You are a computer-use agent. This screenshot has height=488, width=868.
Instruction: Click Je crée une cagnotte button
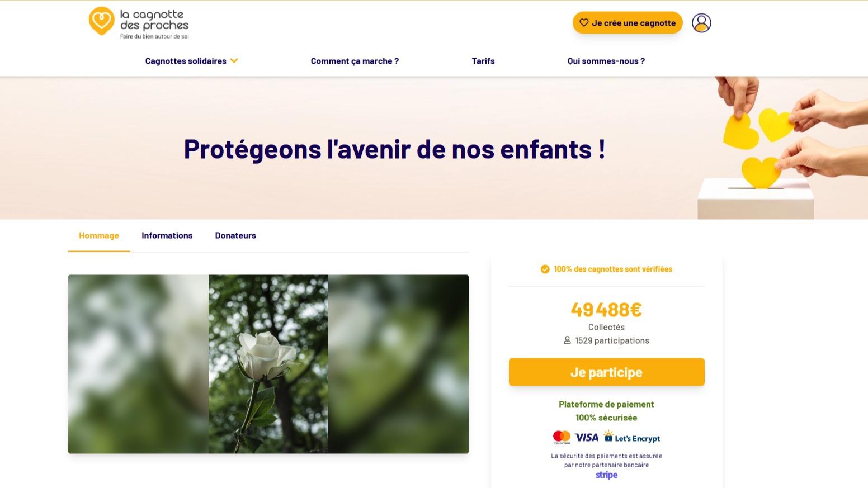click(x=628, y=23)
